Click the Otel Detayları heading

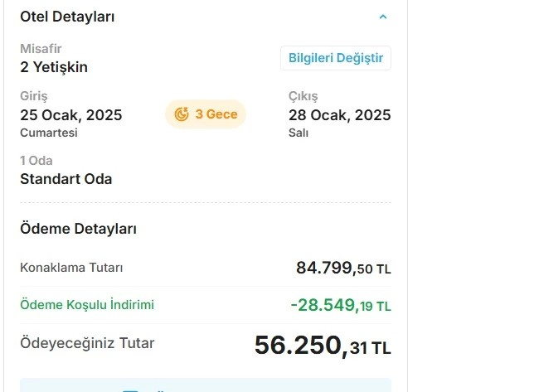[x=67, y=17]
